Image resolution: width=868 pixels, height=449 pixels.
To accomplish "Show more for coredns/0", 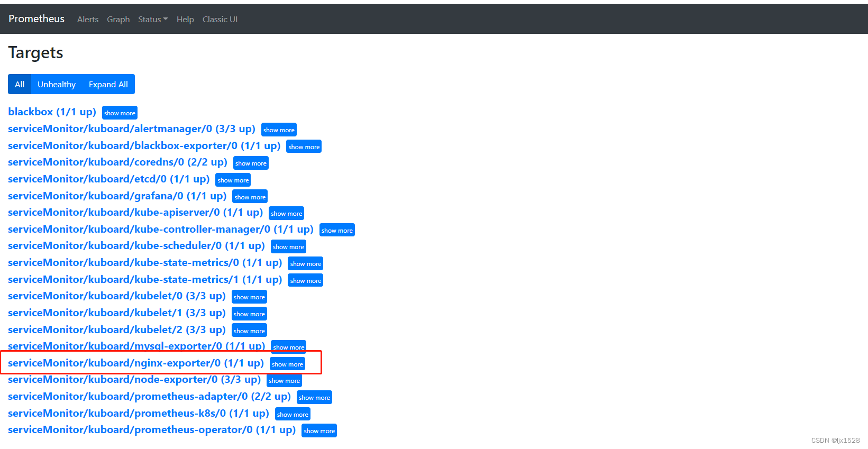I will (x=251, y=163).
